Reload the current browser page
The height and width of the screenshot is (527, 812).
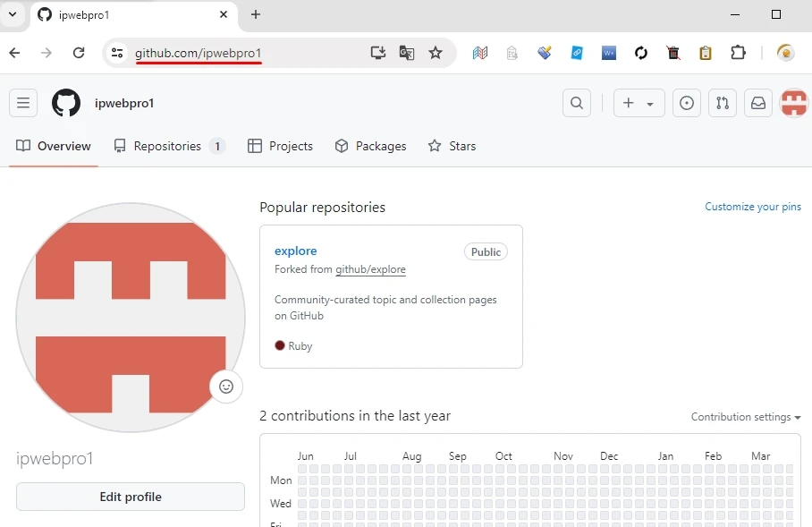pyautogui.click(x=79, y=53)
